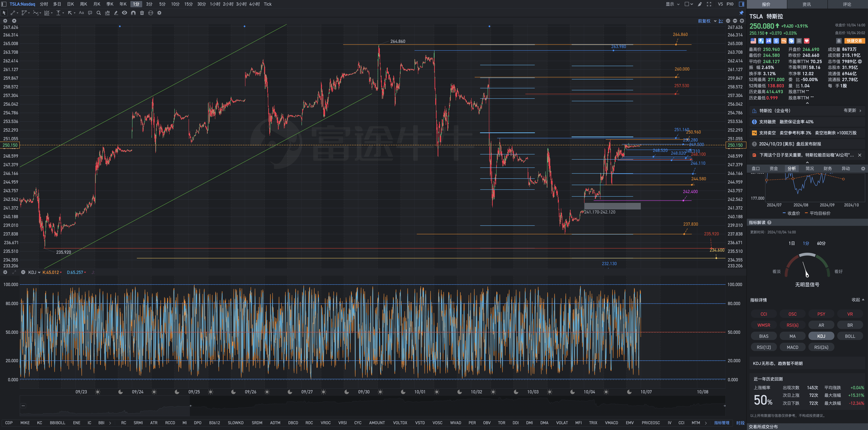868x430 pixels.
Task: Reset chart zoom with equals icon
Action: click(x=728, y=21)
